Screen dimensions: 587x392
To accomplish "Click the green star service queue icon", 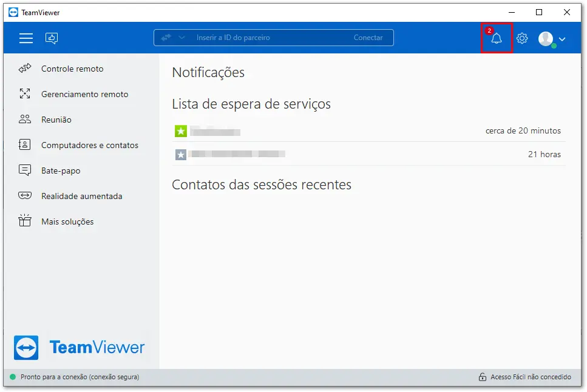I will (181, 131).
